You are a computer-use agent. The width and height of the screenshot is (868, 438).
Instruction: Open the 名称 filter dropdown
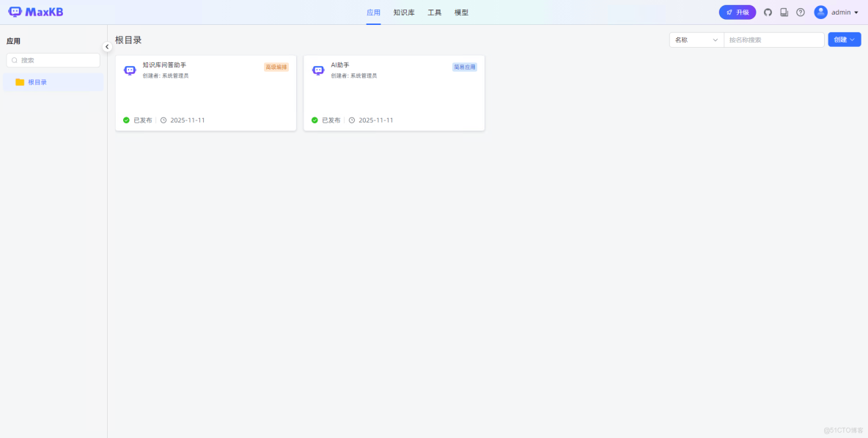695,39
